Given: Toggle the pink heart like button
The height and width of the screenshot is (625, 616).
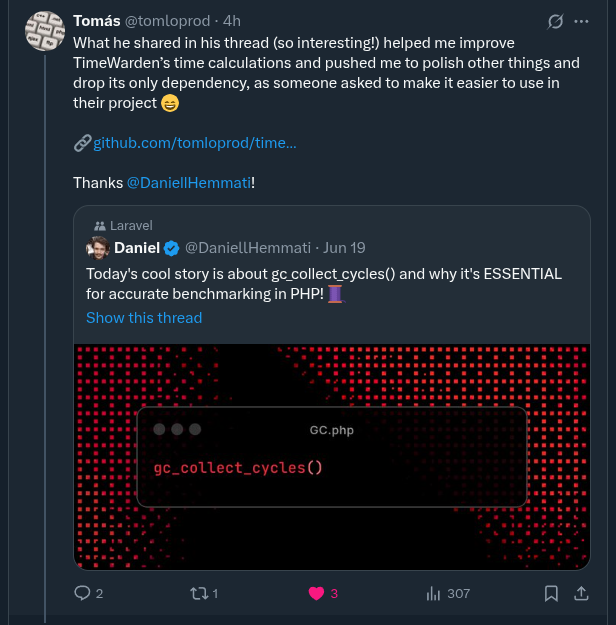Looking at the screenshot, I should [x=316, y=593].
